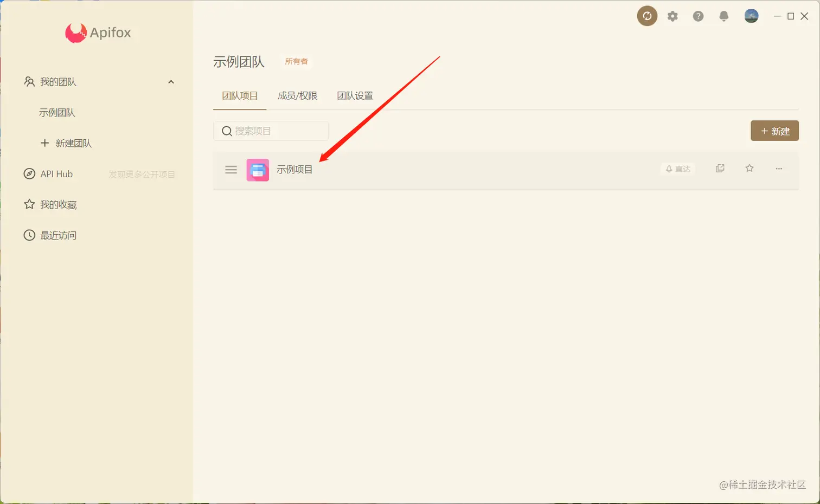Image resolution: width=820 pixels, height=504 pixels.
Task: Collapse the 我的团队 section
Action: 171,82
